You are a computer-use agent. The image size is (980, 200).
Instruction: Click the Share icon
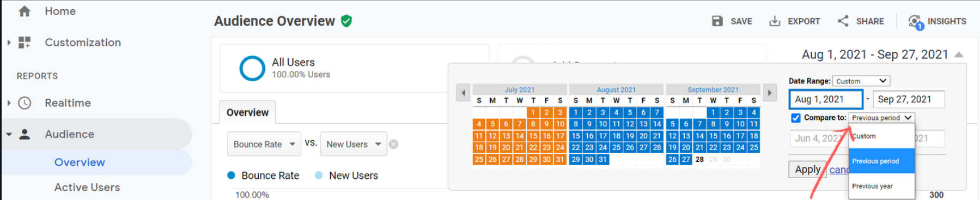[843, 21]
